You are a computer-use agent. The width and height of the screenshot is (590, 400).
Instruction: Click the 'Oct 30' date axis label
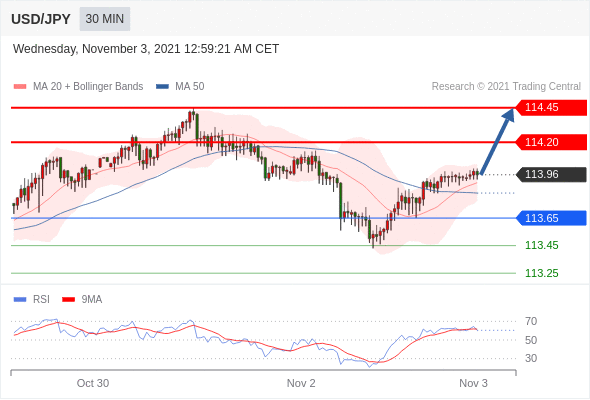[x=93, y=383]
